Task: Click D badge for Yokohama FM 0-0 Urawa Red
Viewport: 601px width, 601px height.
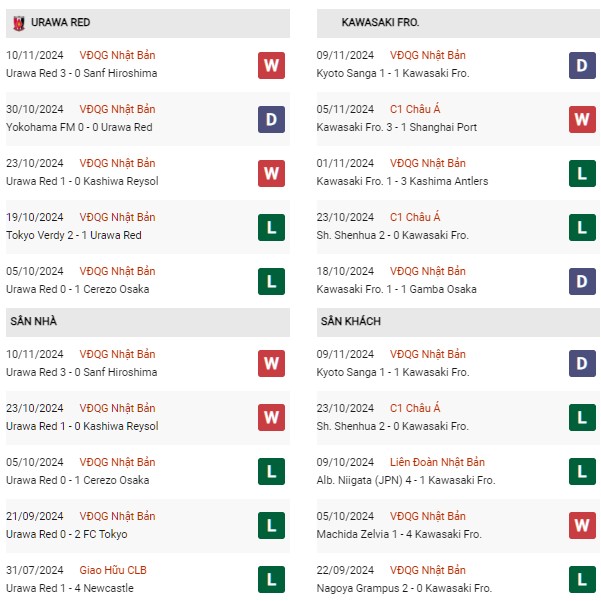Action: point(271,120)
